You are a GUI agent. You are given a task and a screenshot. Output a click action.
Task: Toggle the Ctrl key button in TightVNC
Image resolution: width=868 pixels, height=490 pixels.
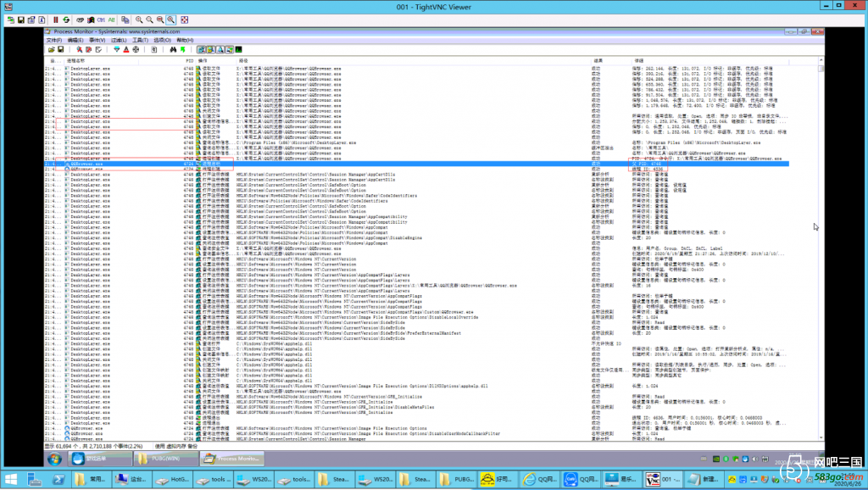click(x=101, y=20)
